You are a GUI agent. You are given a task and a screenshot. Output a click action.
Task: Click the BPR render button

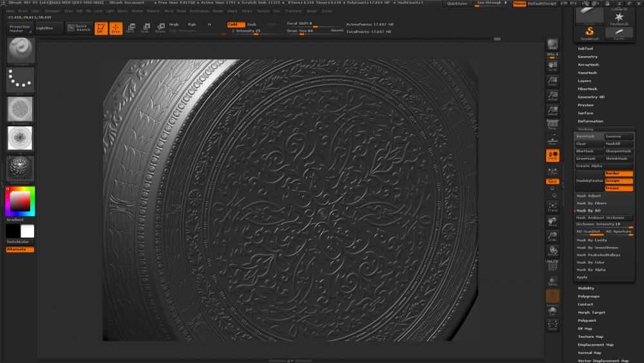[553, 44]
